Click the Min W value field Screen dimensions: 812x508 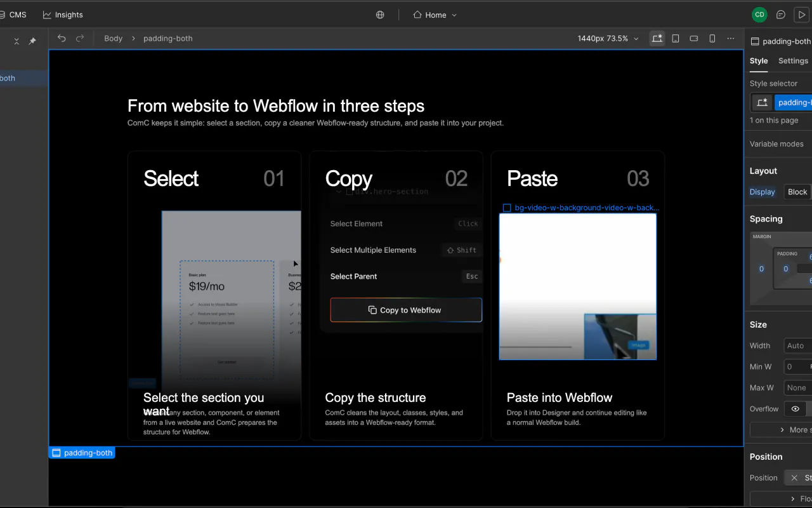798,366
